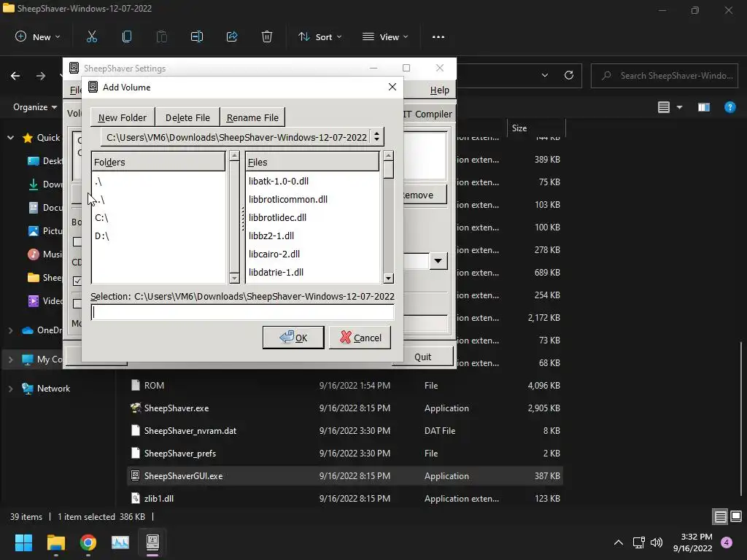Click the blue Help question mark icon
747x560 pixels.
click(x=729, y=107)
